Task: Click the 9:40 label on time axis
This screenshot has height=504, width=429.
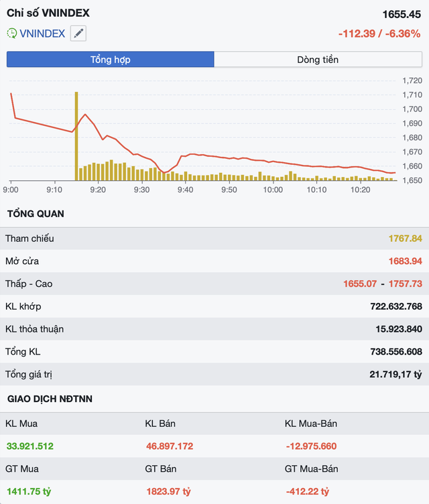Action: coord(185,190)
